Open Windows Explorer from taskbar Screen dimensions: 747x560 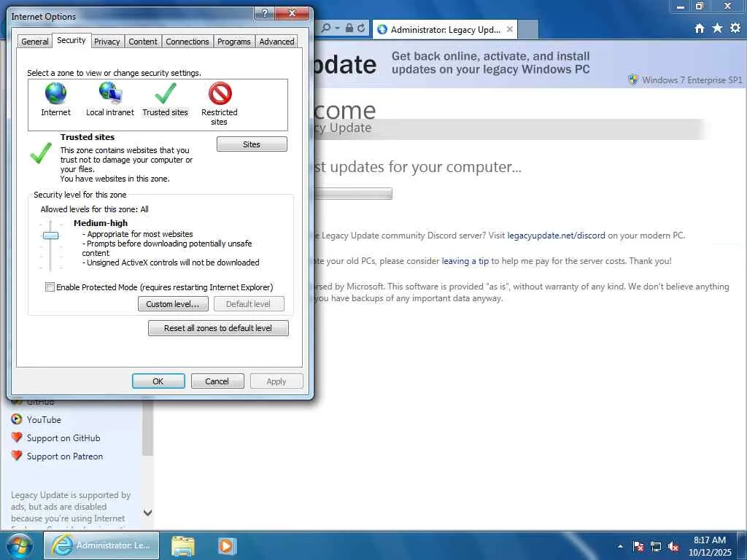(x=183, y=546)
